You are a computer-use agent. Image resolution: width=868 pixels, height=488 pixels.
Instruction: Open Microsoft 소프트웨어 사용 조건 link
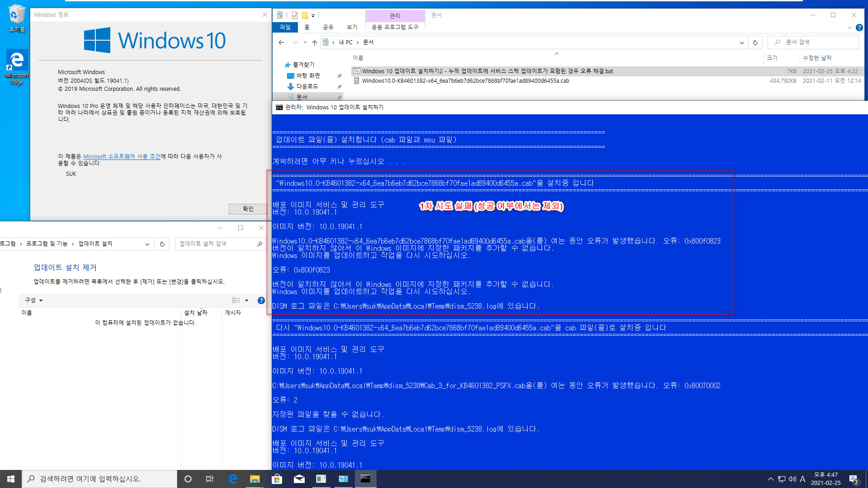tap(122, 156)
